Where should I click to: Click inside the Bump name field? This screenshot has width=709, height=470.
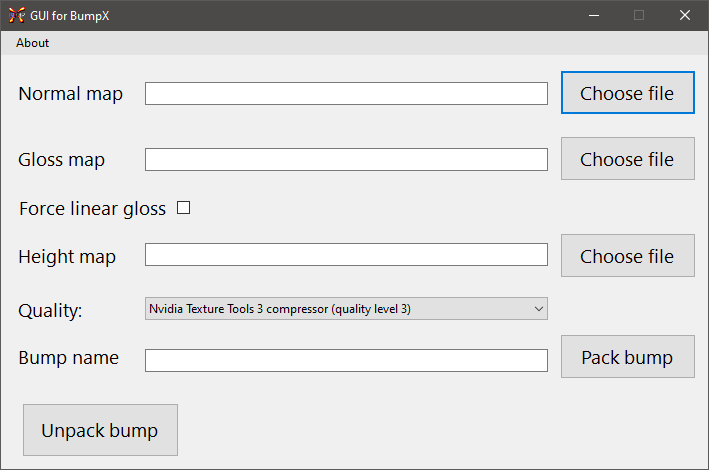click(x=346, y=360)
